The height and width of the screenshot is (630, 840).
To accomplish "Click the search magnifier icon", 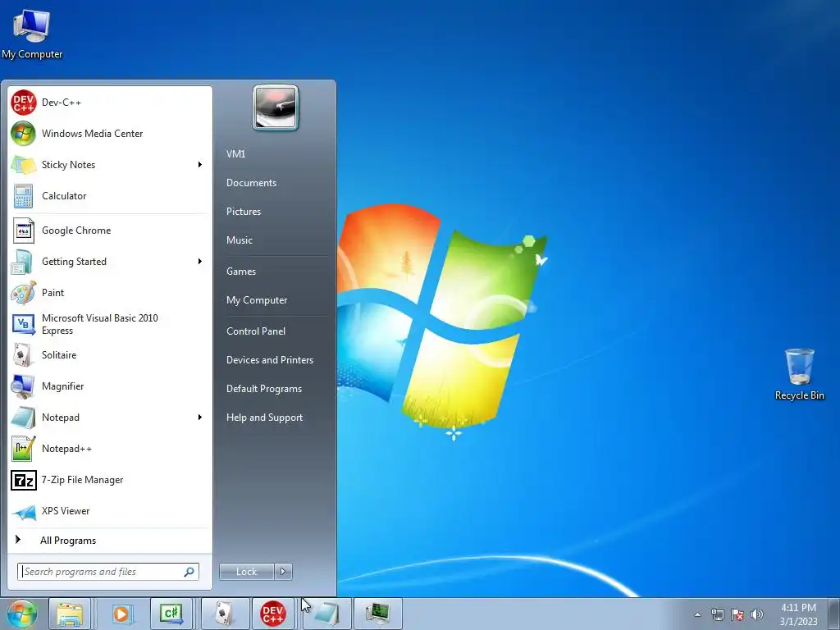I will point(189,572).
